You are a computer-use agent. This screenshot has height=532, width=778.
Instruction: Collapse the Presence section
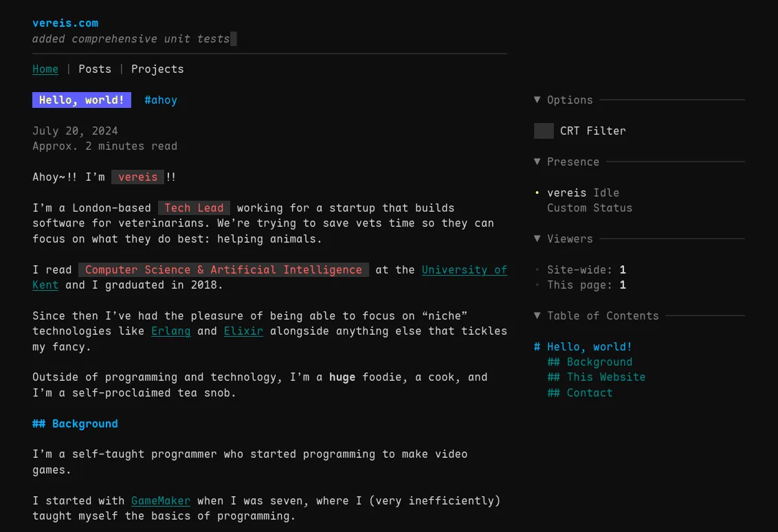pyautogui.click(x=566, y=162)
